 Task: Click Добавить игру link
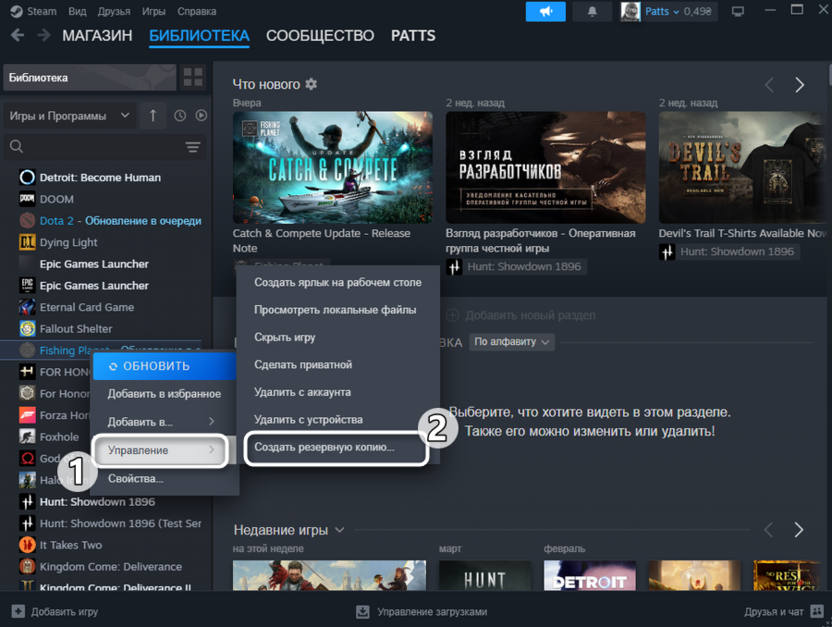[65, 612]
